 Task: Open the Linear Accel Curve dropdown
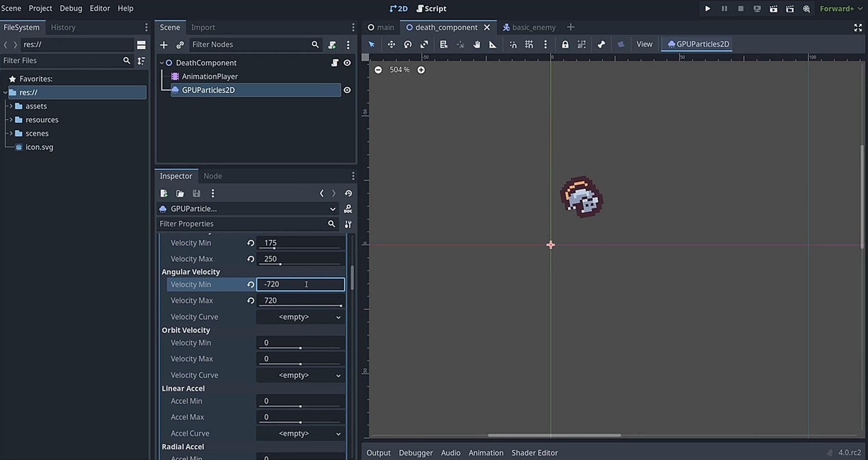tap(300, 434)
